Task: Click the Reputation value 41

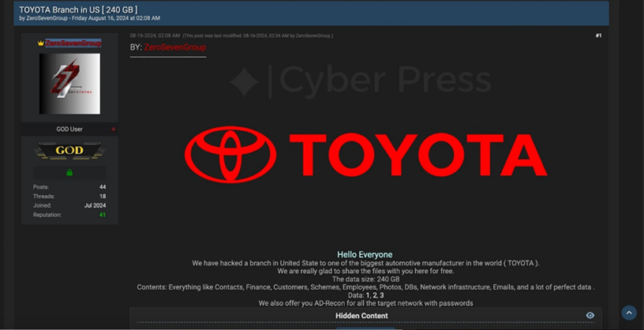Action: point(102,214)
